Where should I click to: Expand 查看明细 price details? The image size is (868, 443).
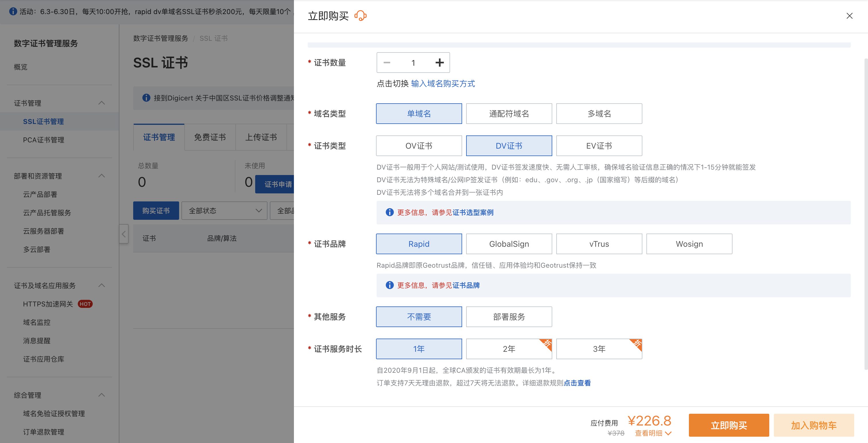coord(653,433)
